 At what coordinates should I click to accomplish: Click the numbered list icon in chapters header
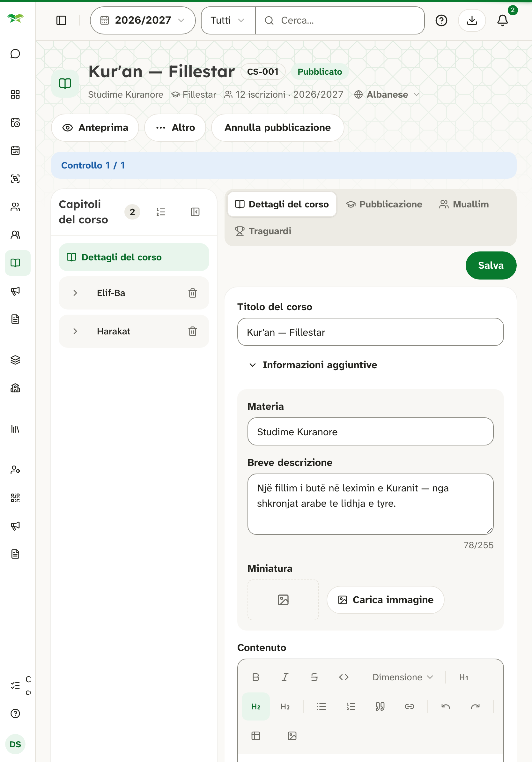pyautogui.click(x=161, y=212)
